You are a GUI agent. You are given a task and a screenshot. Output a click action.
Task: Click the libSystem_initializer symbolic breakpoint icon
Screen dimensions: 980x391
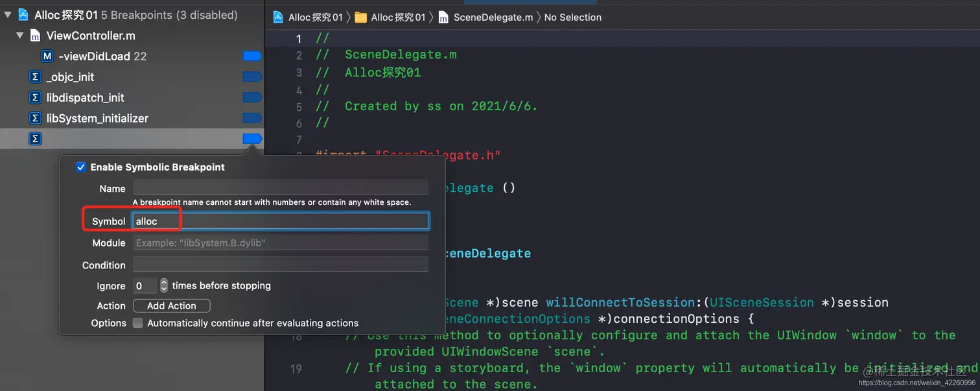pyautogui.click(x=36, y=119)
